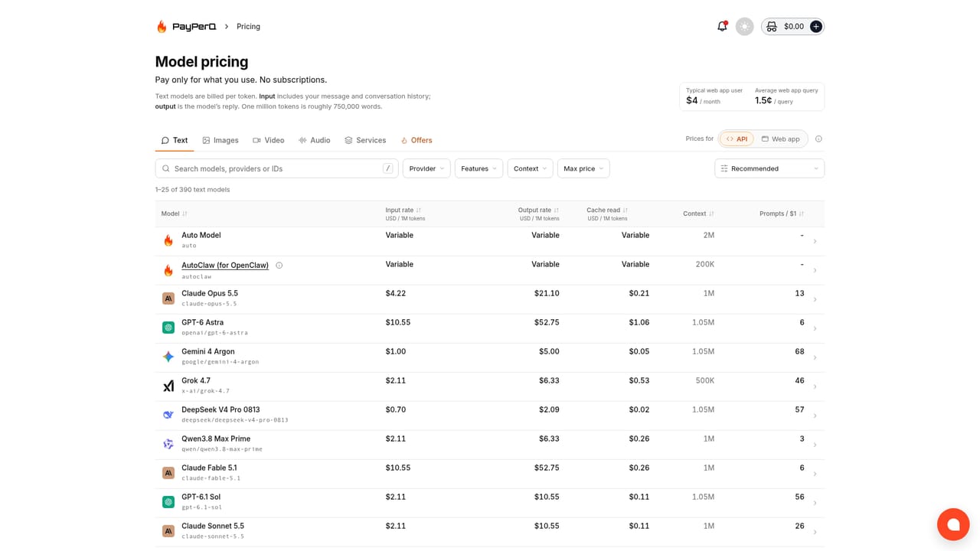Click the info icon beside Web app

pyautogui.click(x=818, y=139)
